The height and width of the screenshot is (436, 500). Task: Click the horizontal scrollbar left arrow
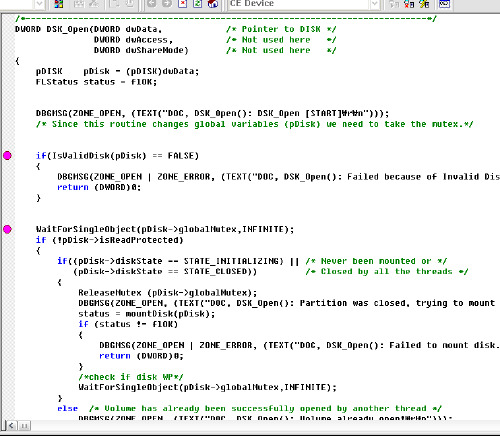[11, 425]
